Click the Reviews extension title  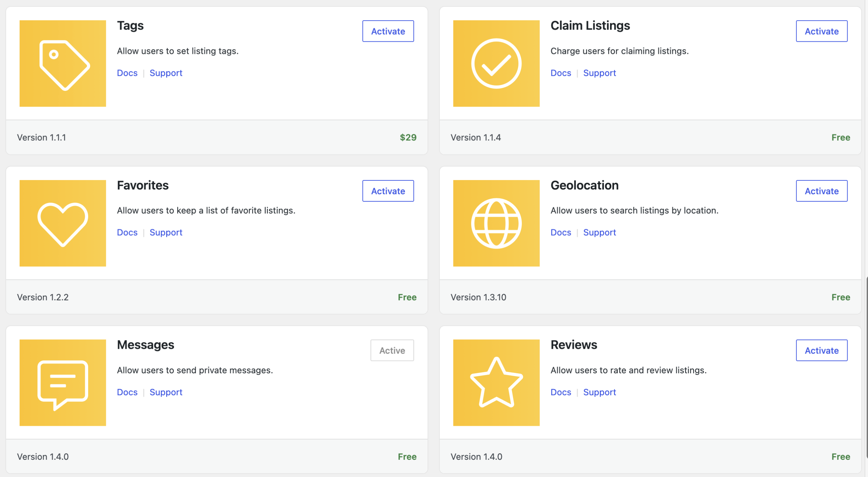574,345
